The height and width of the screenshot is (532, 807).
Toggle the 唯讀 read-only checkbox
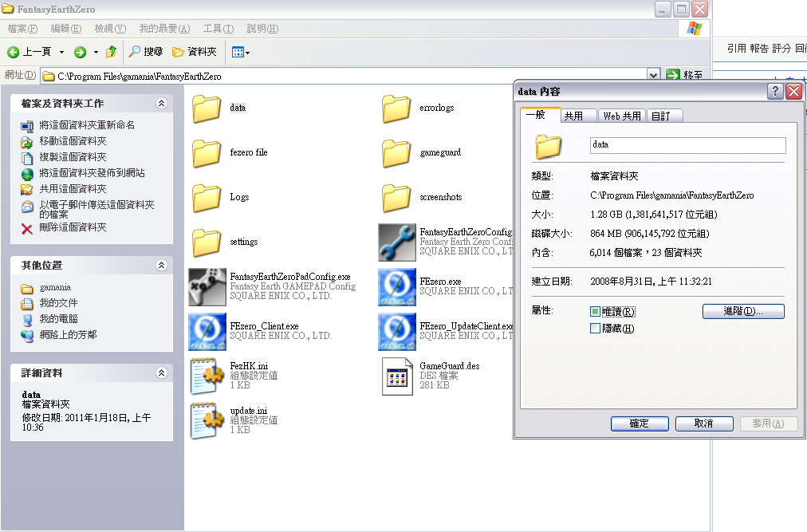pos(595,312)
